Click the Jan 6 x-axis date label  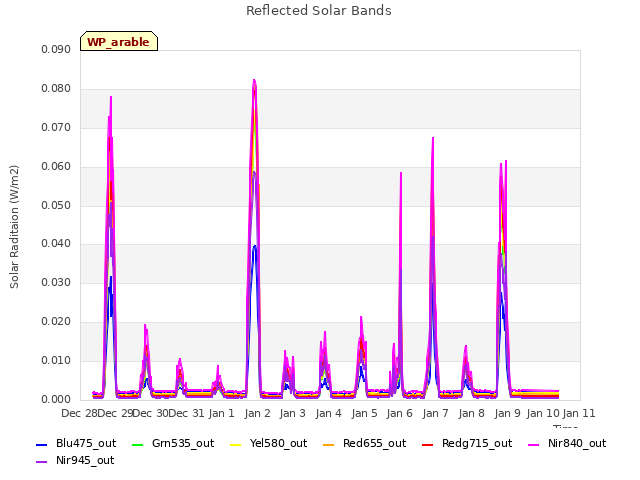coord(400,413)
